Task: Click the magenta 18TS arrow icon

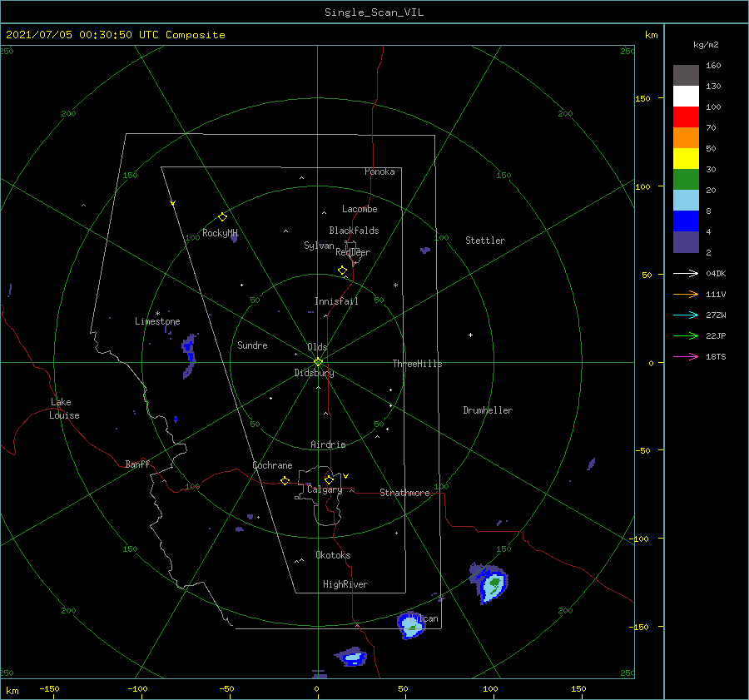Action: click(686, 356)
